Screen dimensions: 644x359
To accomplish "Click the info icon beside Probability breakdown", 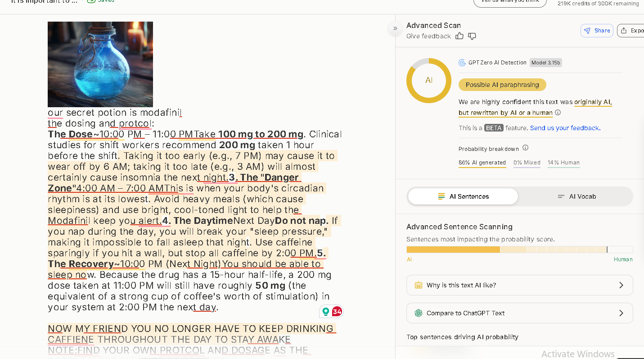I will tap(525, 148).
